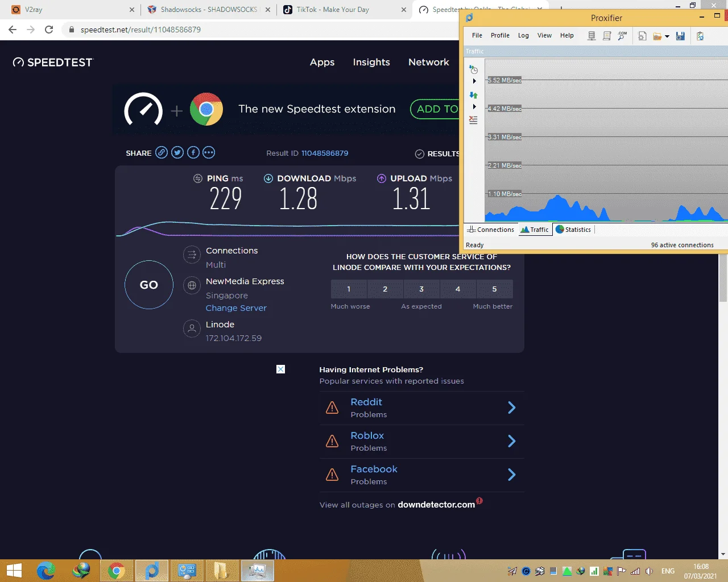This screenshot has width=728, height=582.
Task: Switch to the Statistics tab in Proxifier
Action: [x=573, y=230]
